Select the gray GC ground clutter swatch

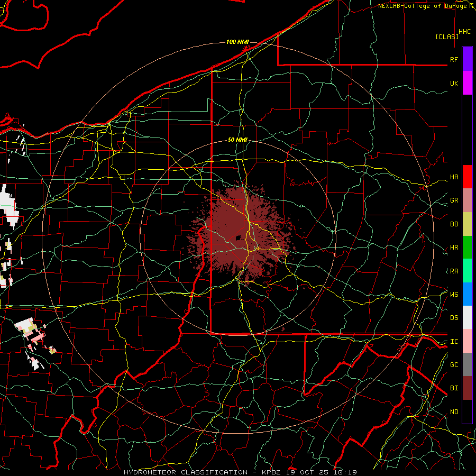click(467, 364)
